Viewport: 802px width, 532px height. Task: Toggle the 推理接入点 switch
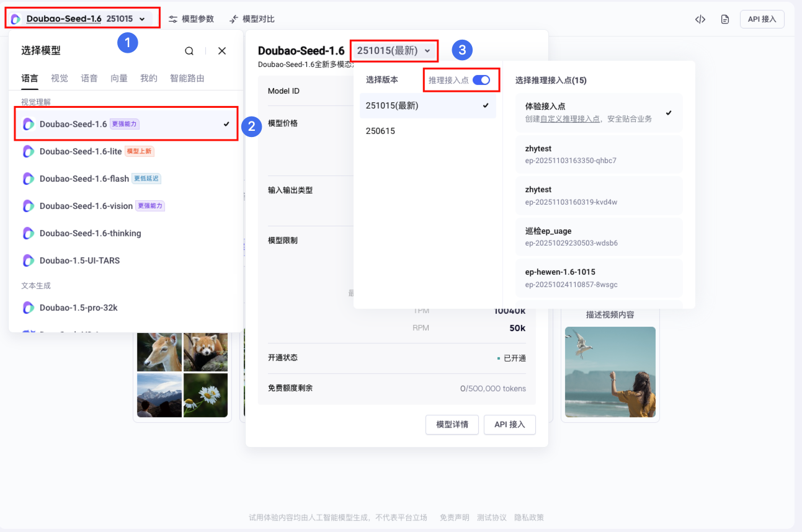[x=481, y=80]
